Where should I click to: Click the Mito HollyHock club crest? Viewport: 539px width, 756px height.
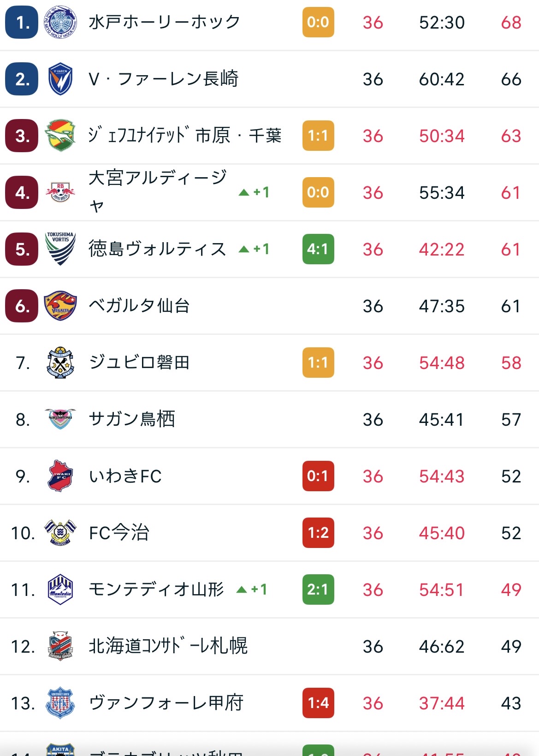60,22
